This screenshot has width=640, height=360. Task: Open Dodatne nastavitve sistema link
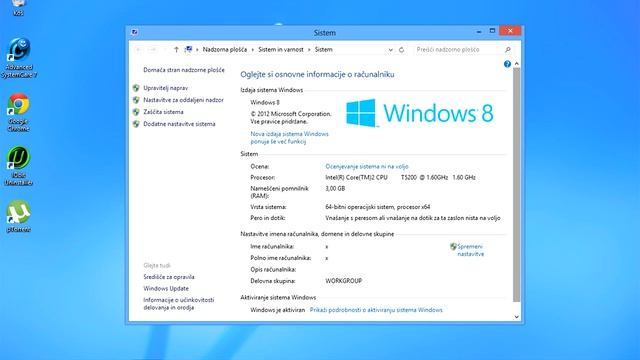tap(179, 124)
